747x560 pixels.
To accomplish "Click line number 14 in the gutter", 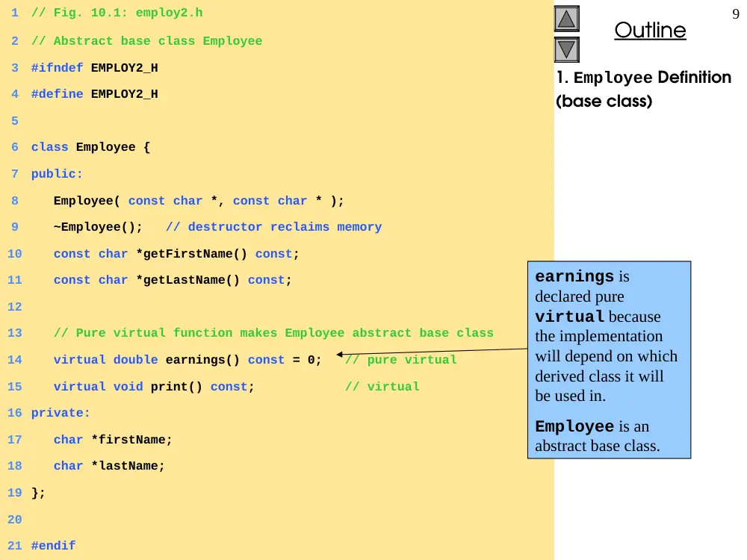I will (x=15, y=360).
